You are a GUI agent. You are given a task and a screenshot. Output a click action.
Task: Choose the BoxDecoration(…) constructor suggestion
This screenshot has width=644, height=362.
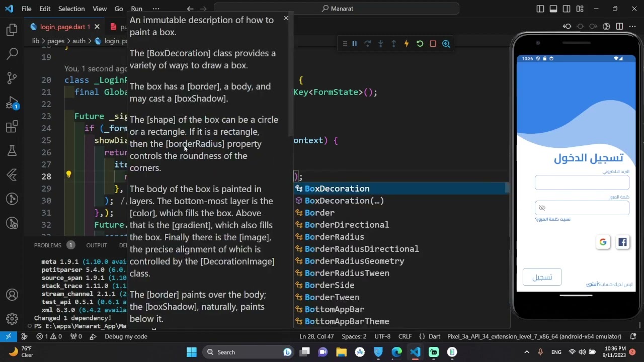click(401, 201)
